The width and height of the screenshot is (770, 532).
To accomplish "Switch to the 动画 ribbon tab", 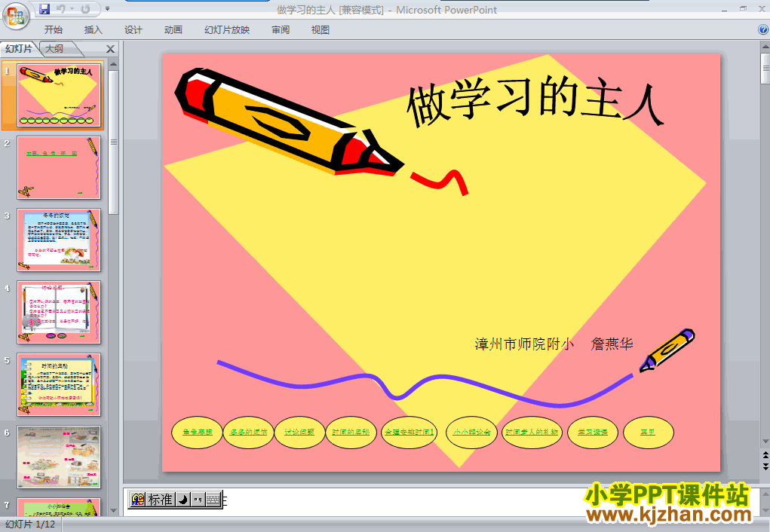I will point(173,30).
